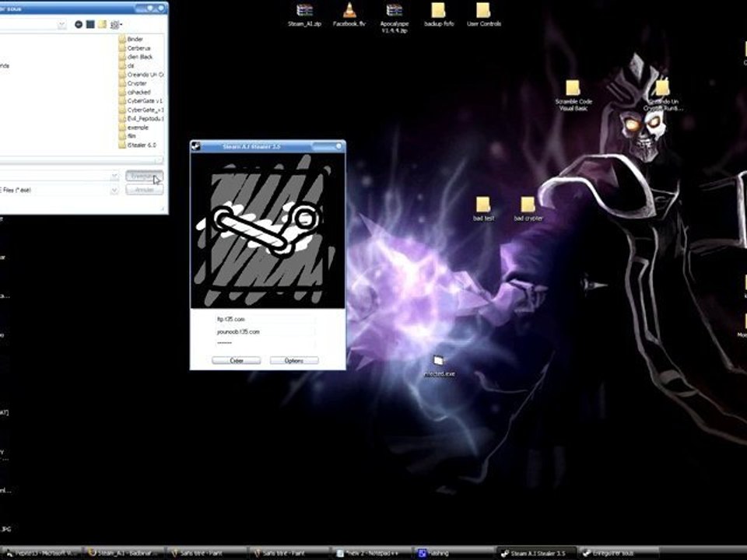Select the Cerberus folder
This screenshot has height=560, width=747.
(135, 48)
